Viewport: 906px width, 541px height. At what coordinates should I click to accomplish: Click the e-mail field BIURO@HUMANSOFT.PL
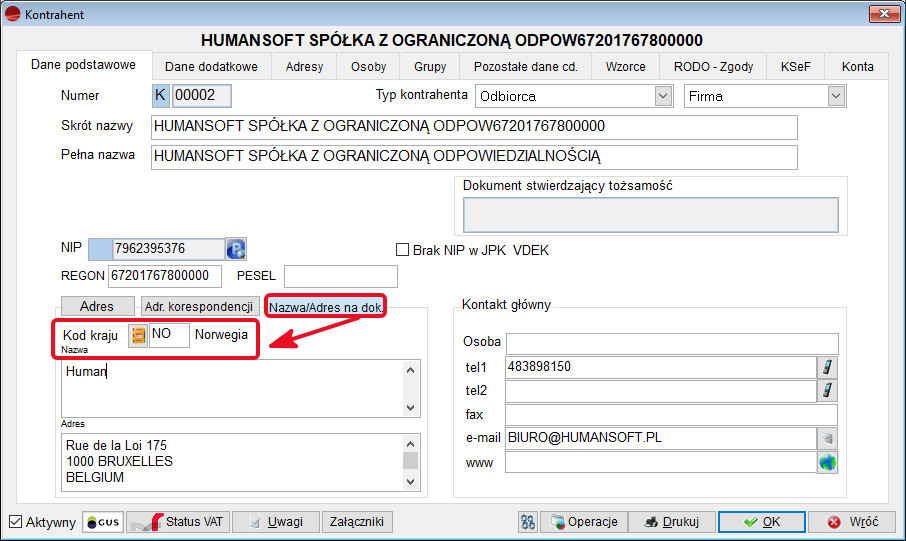(660, 439)
